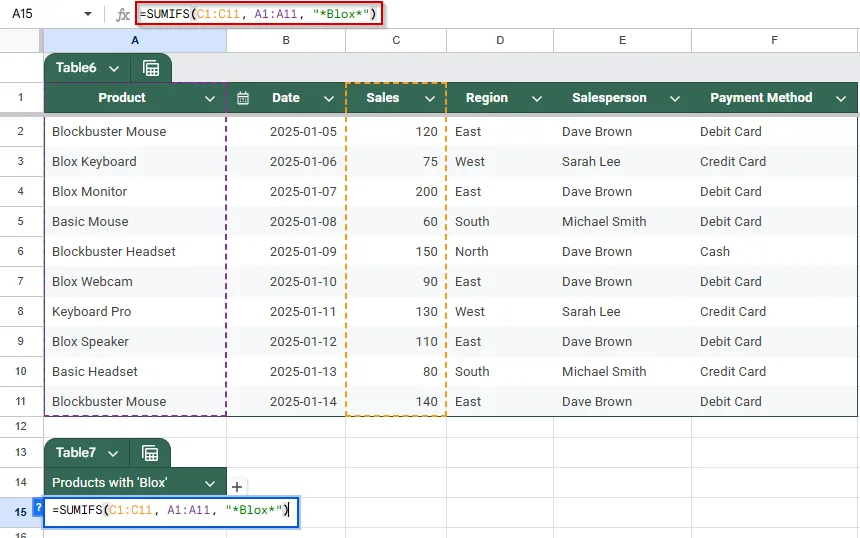Click the Blox Monitor cell
This screenshot has height=538, width=860.
tap(135, 192)
